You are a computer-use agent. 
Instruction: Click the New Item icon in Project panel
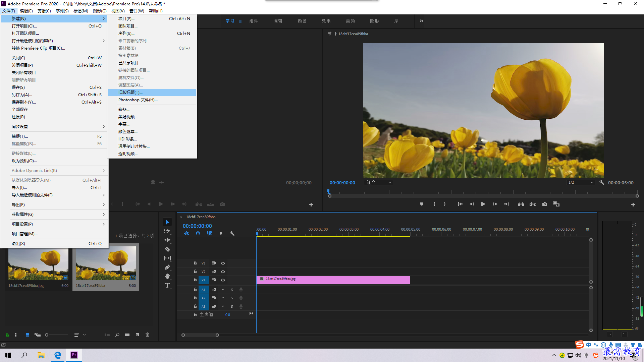pos(138,335)
